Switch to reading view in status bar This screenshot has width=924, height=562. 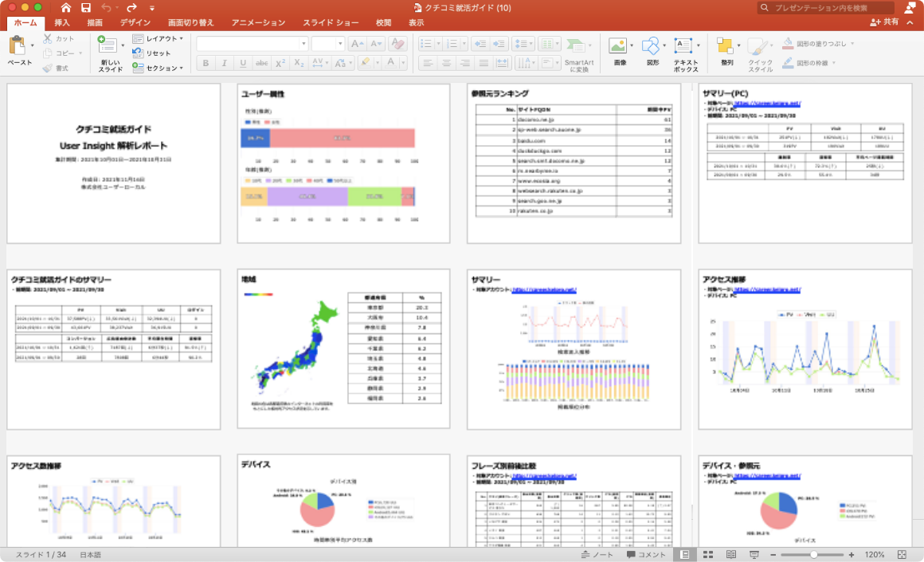point(730,554)
